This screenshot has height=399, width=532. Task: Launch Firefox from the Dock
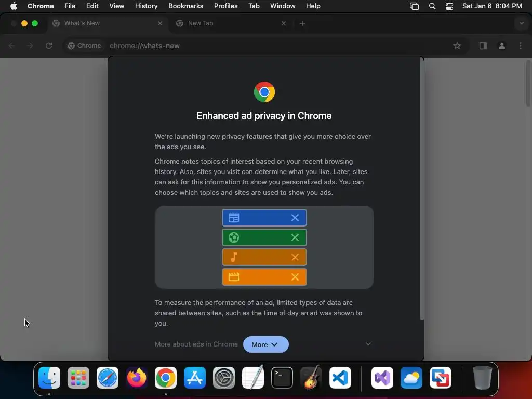coord(137,378)
